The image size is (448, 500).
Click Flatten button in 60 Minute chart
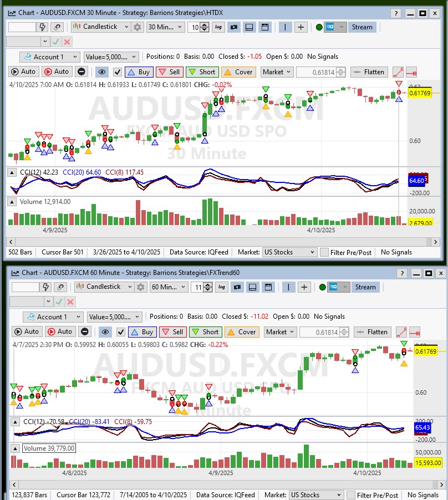pos(373,332)
